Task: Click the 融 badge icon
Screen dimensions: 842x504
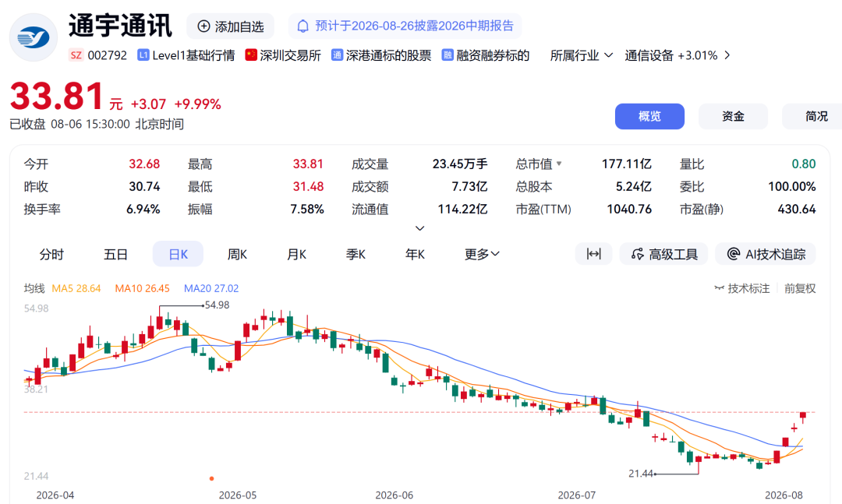Action: coord(448,55)
